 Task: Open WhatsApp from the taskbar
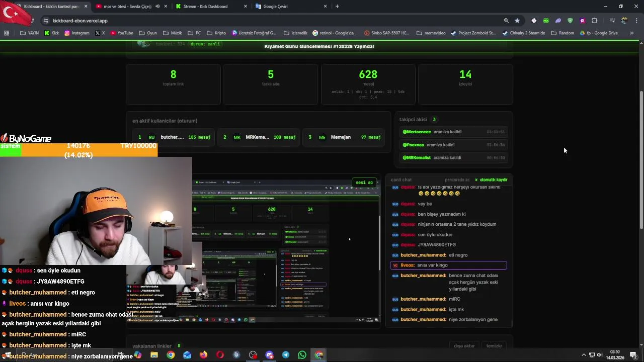click(302, 355)
